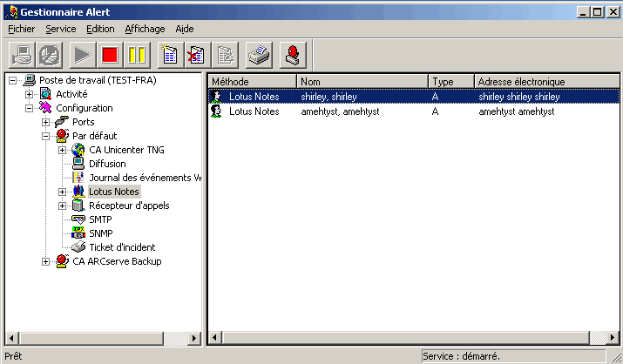This screenshot has width=623, height=364.
Task: Click the refresh view toolbar icon
Action: pos(49,55)
